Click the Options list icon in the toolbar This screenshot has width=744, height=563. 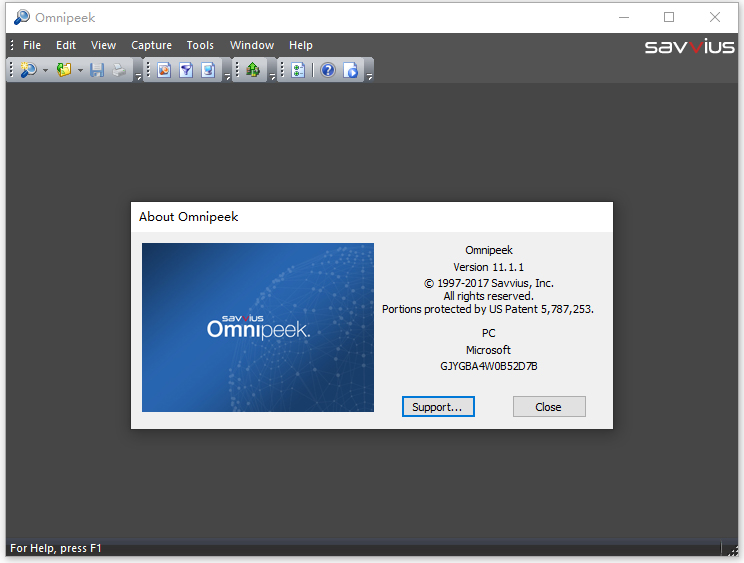pos(298,70)
